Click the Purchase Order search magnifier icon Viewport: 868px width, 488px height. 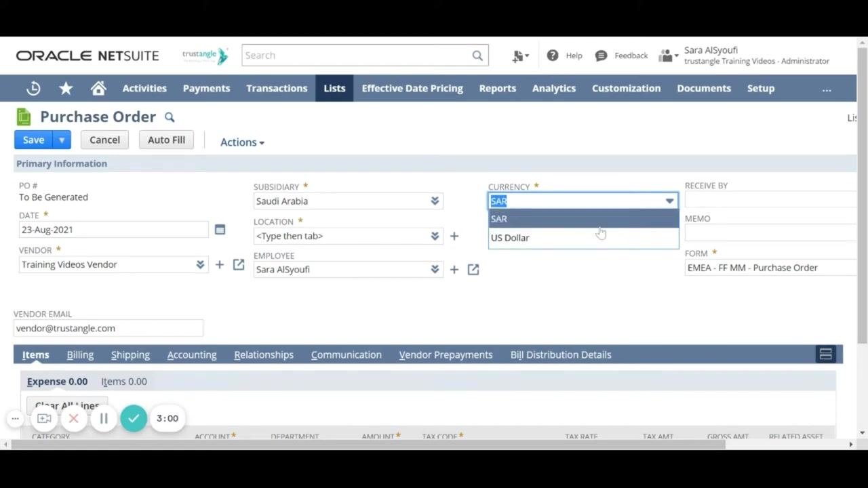[x=170, y=117]
